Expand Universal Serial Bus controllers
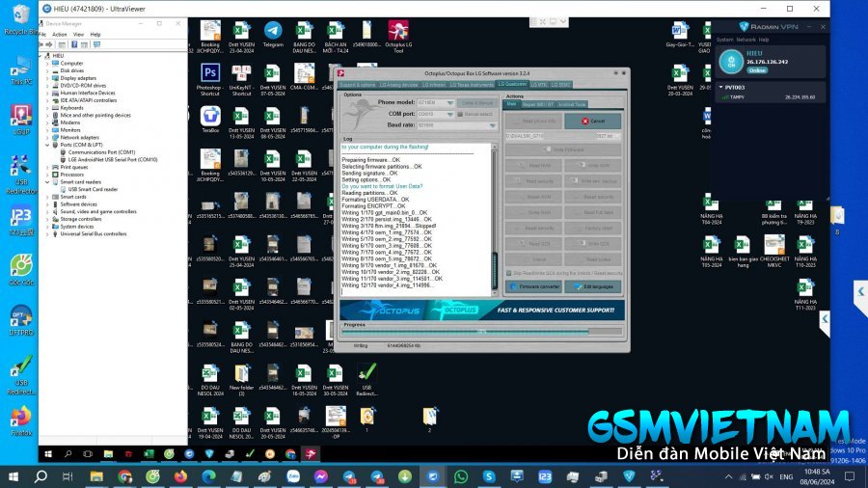The height and width of the screenshot is (488, 868). point(47,234)
